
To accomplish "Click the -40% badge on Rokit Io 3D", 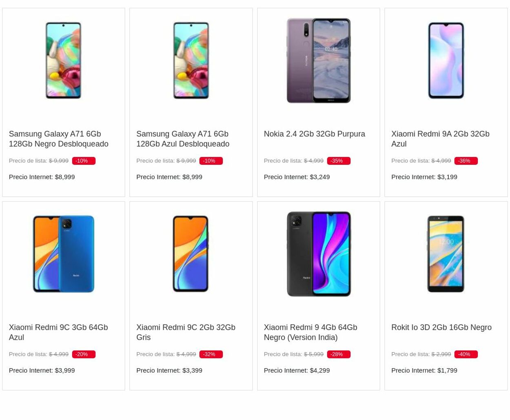I will coord(466,354).
